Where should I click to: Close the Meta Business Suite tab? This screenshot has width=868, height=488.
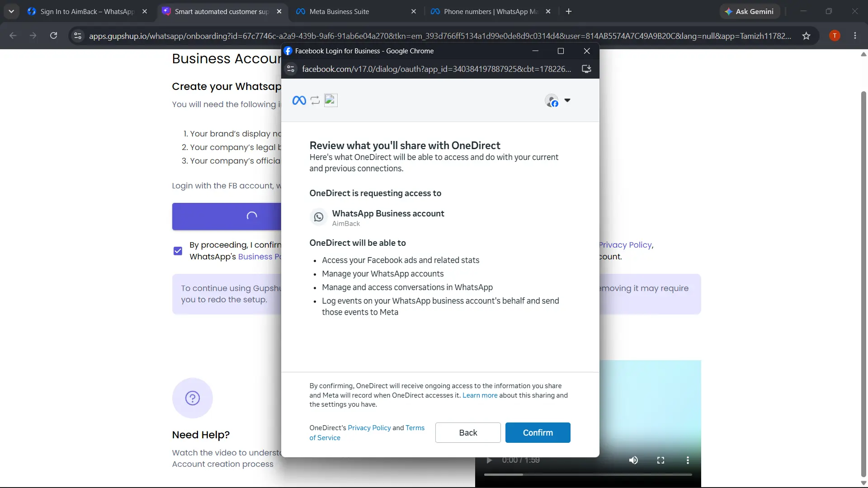414,11
